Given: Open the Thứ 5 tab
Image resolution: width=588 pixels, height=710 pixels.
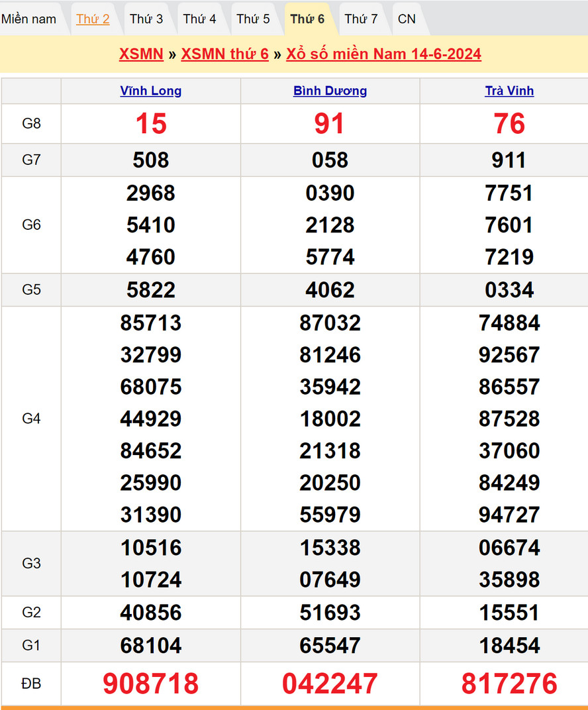Looking at the screenshot, I should pos(253,19).
